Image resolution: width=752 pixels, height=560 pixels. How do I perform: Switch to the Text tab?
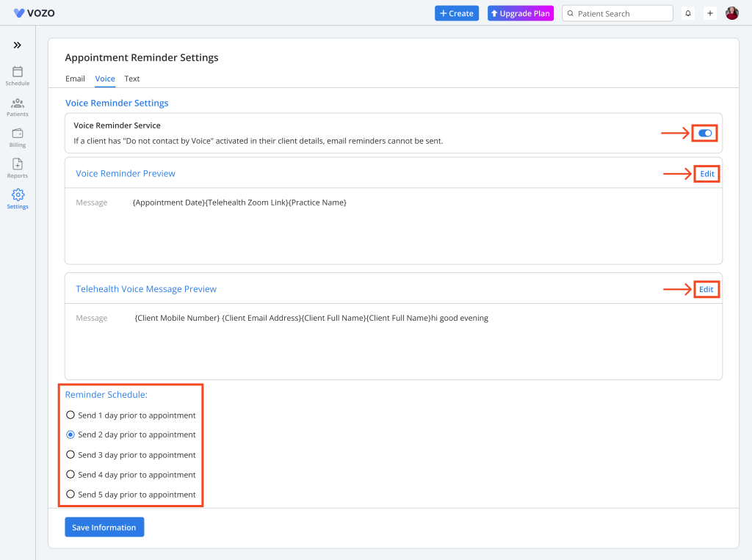pos(132,79)
